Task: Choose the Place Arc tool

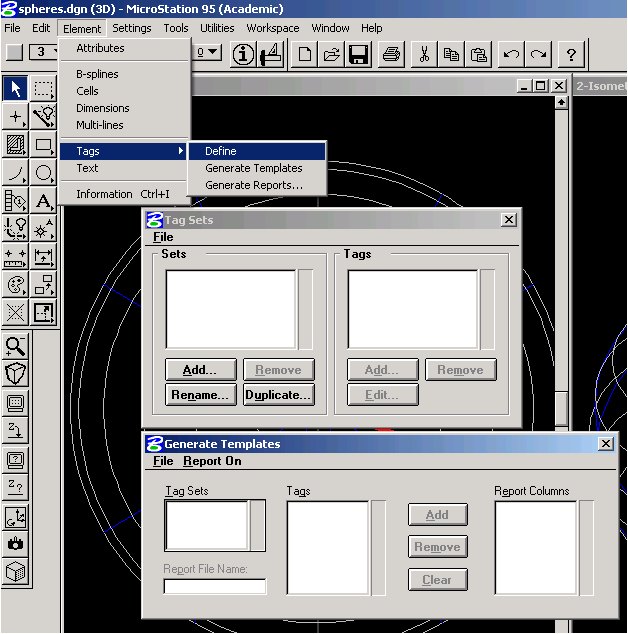Action: coord(15,173)
